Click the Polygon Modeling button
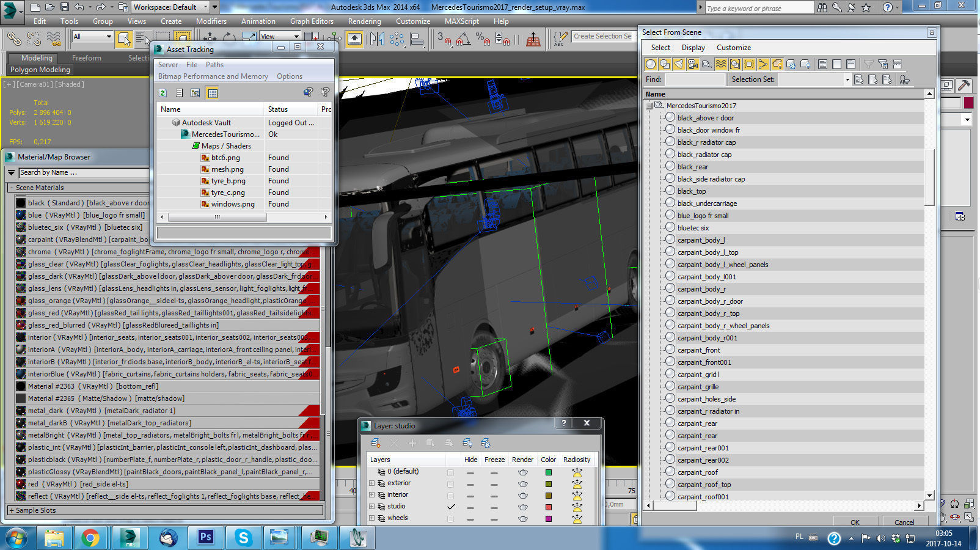This screenshot has height=550, width=980. pyautogui.click(x=40, y=70)
